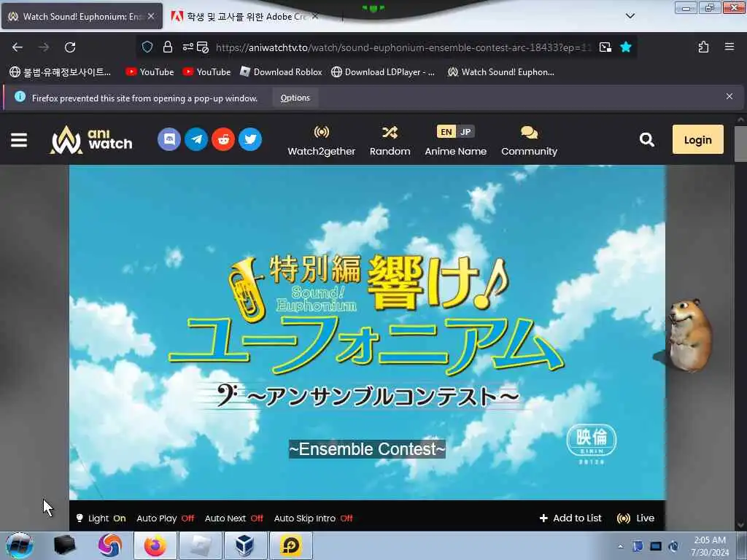Click the aniwatchtv URL address field

point(403,47)
